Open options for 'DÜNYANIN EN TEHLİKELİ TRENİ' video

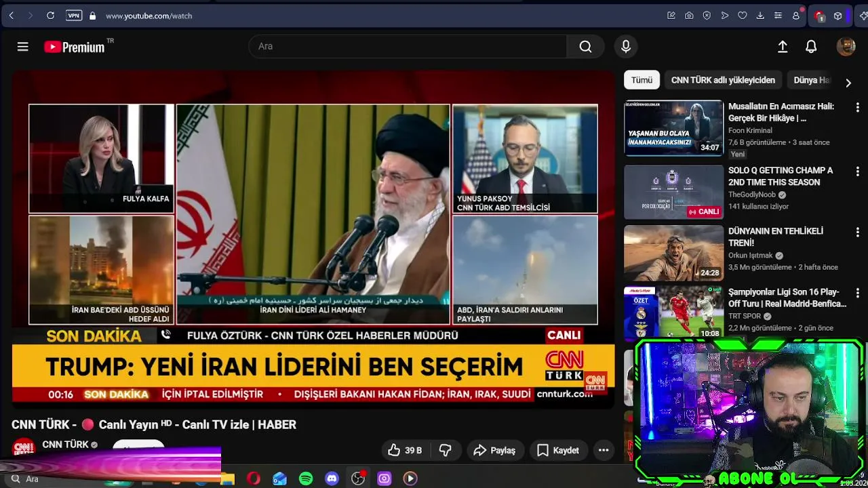click(857, 232)
